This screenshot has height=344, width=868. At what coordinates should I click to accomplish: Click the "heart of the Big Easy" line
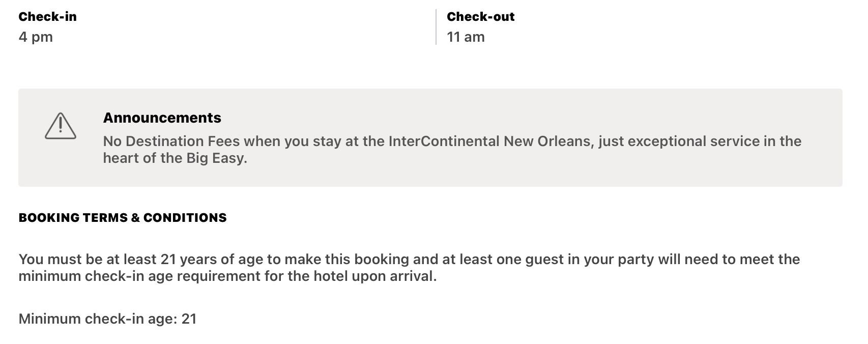coord(175,158)
